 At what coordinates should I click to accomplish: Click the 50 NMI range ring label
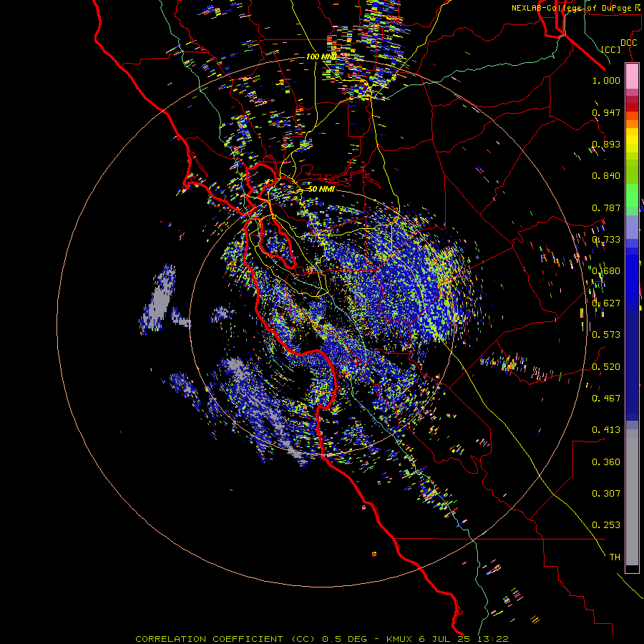tap(321, 190)
